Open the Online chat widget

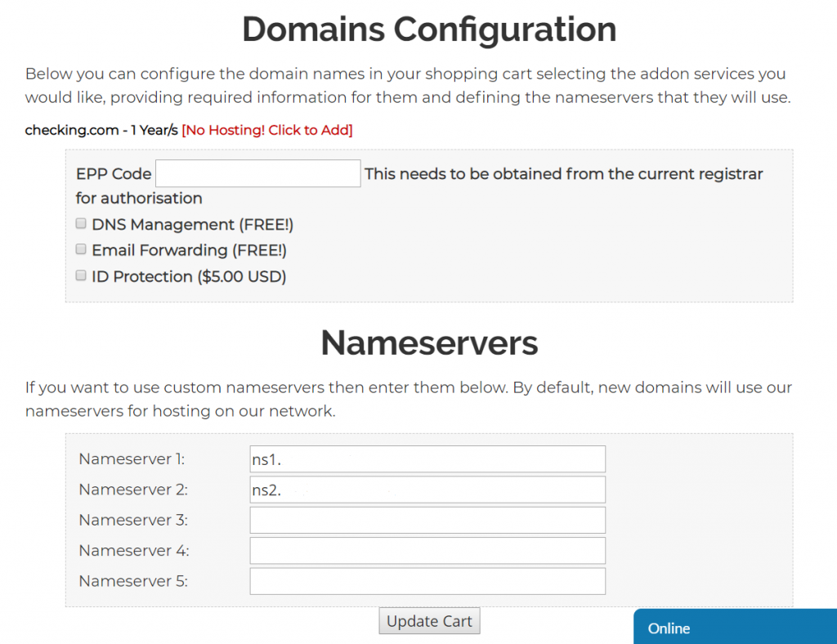735,627
